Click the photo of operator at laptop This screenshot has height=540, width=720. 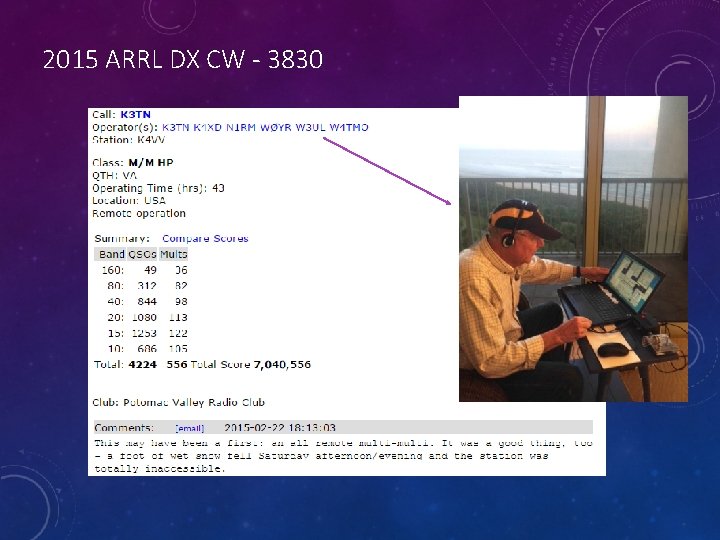coord(574,248)
